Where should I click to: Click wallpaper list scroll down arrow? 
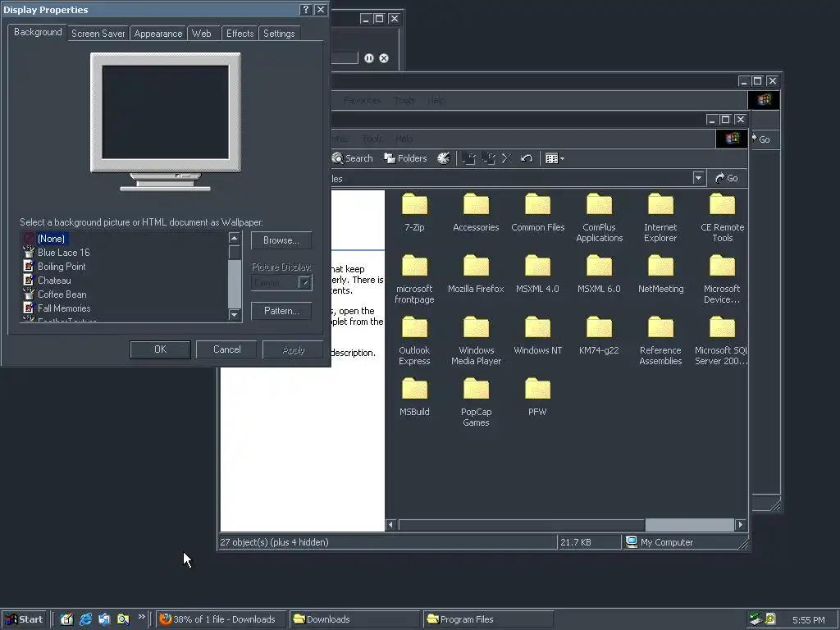coord(234,315)
